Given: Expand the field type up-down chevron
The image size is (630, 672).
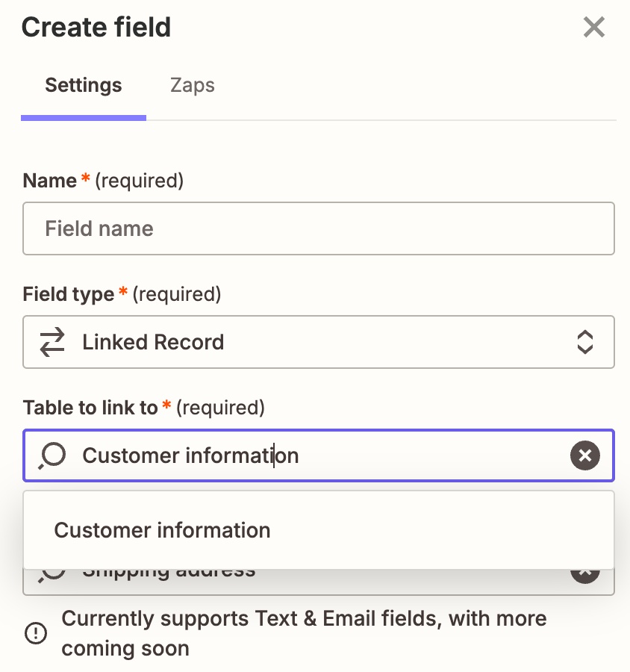Looking at the screenshot, I should [585, 342].
